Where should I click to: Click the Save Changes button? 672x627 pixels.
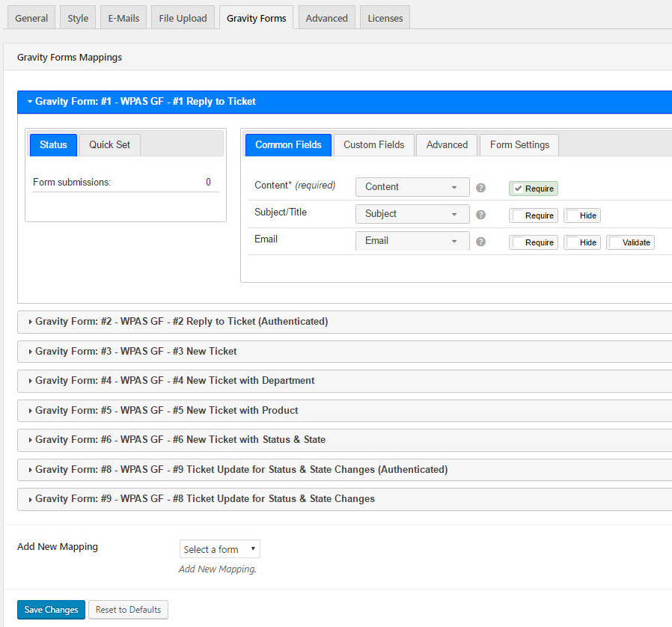tap(52, 610)
